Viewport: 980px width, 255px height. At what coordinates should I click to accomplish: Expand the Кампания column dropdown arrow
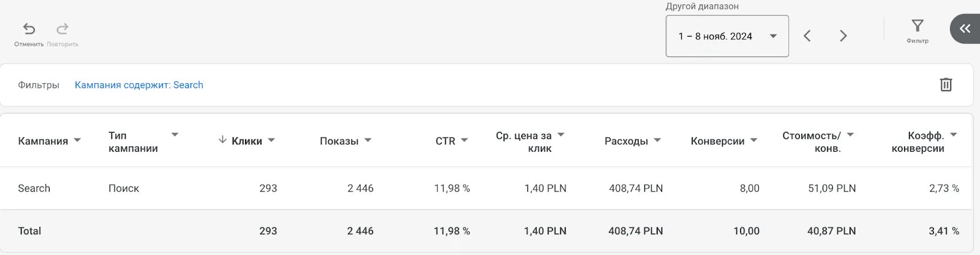click(x=77, y=140)
